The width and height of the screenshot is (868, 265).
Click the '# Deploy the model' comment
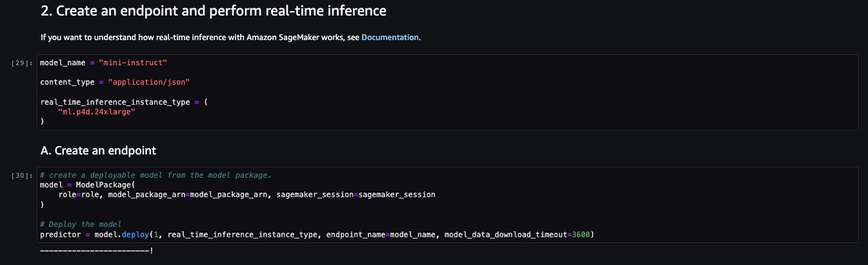click(x=81, y=224)
